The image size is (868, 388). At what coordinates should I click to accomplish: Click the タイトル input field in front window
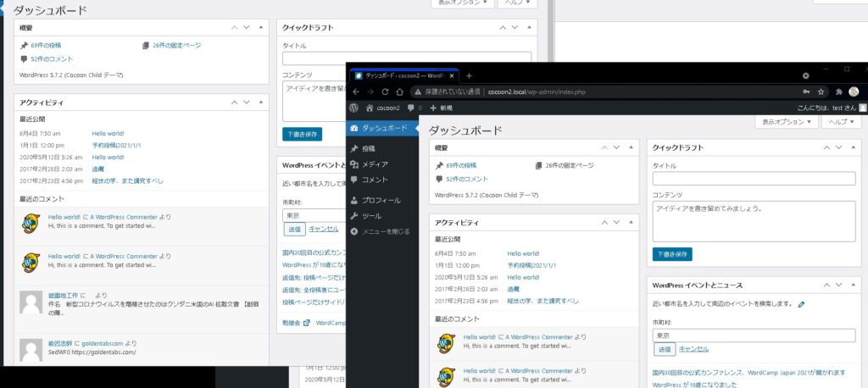754,179
